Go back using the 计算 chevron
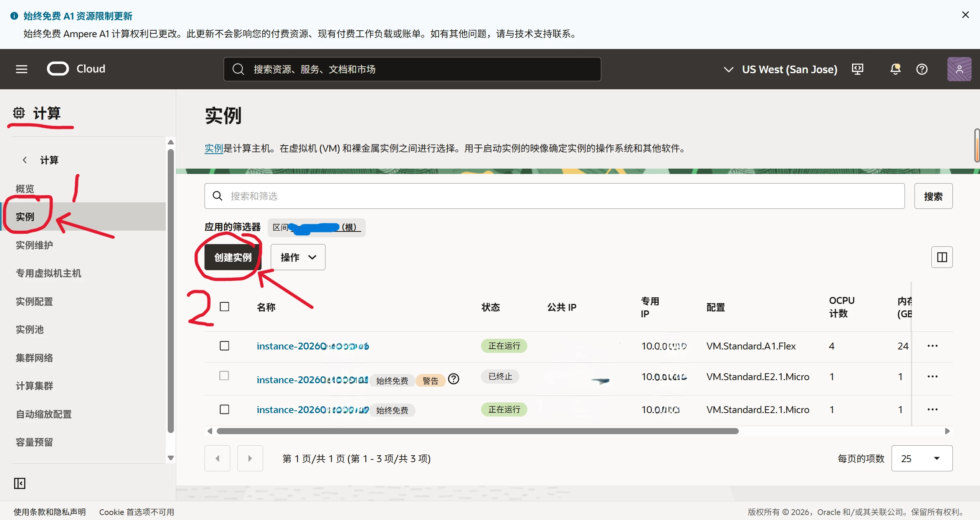This screenshot has height=520, width=980. pyautogui.click(x=25, y=160)
